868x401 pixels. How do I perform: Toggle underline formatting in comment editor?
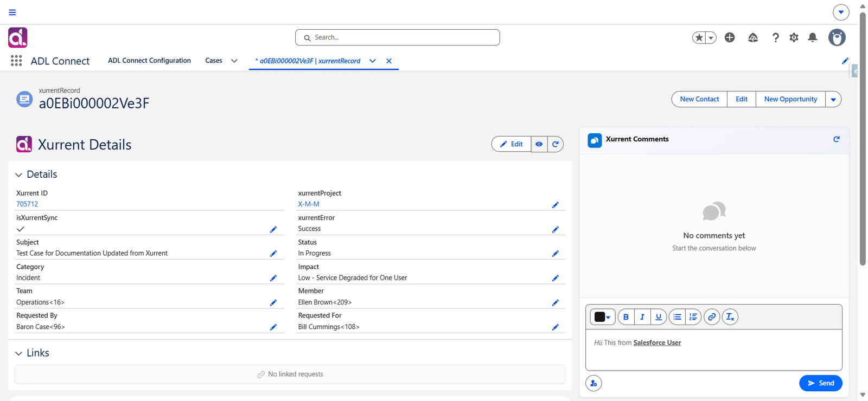coord(659,317)
